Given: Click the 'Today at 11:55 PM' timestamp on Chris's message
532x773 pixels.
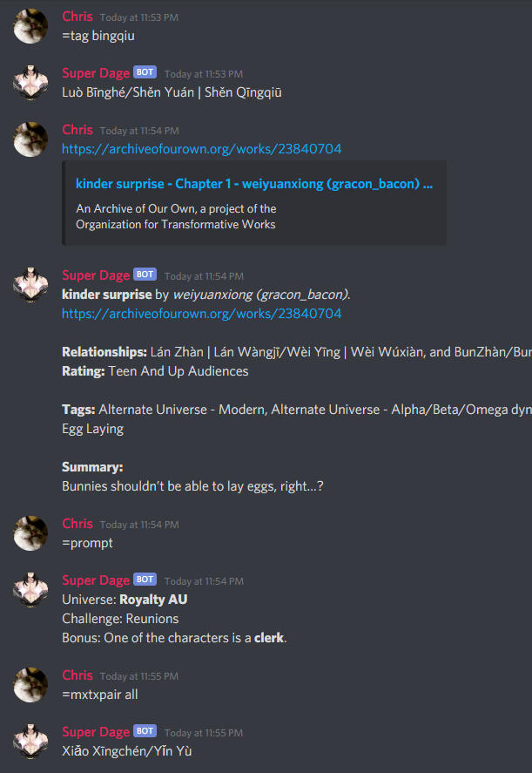Looking at the screenshot, I should pos(139,676).
